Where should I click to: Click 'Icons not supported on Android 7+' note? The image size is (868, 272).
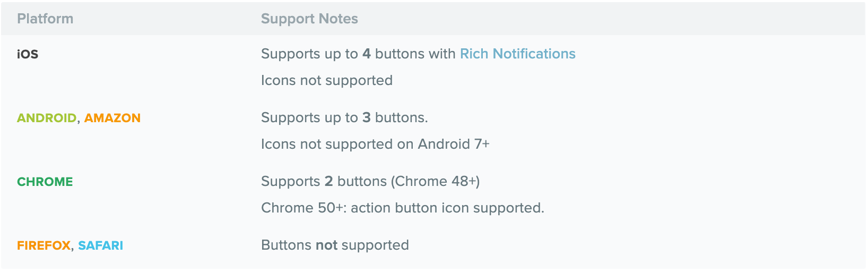[x=375, y=144]
